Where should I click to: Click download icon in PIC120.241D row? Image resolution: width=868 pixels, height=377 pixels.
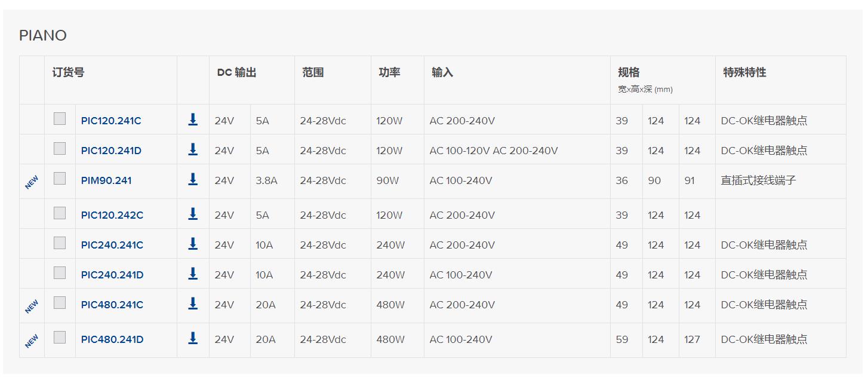coord(193,149)
